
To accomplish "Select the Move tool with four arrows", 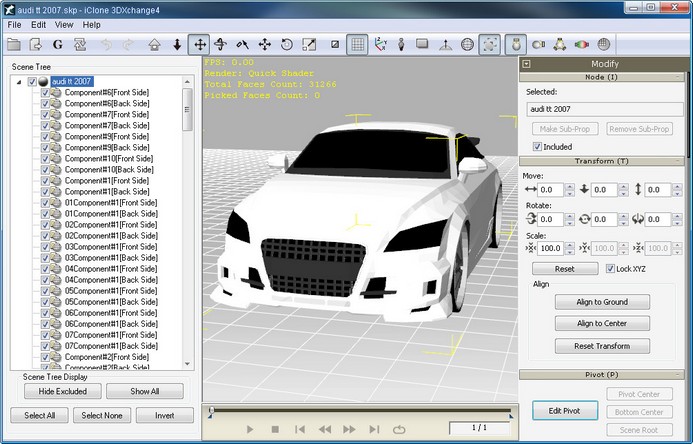I will (x=199, y=44).
